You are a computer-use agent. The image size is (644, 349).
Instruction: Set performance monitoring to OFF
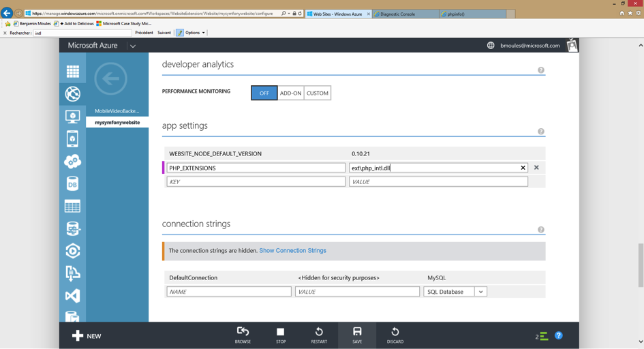264,93
